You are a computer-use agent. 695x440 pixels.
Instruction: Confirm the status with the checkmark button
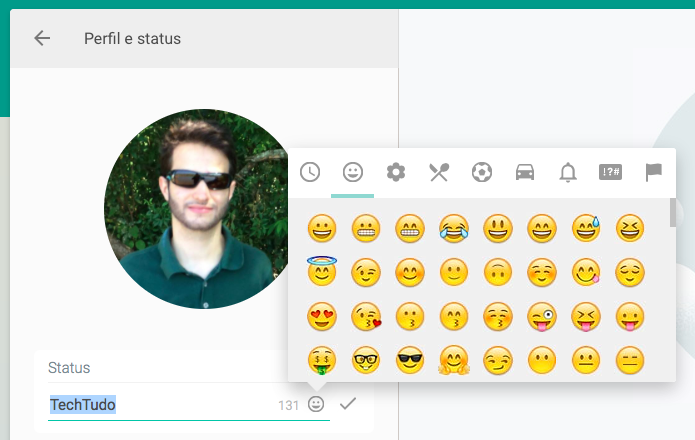(348, 404)
